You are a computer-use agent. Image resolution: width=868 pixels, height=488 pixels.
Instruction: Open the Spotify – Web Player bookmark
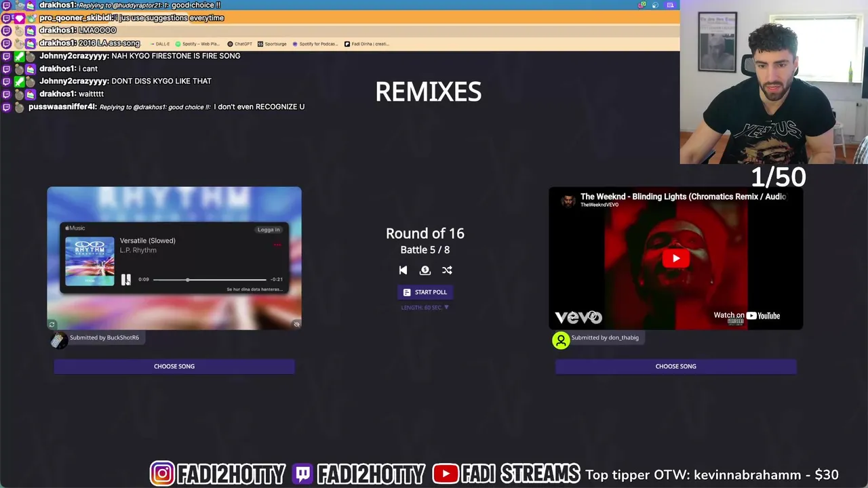(x=197, y=44)
